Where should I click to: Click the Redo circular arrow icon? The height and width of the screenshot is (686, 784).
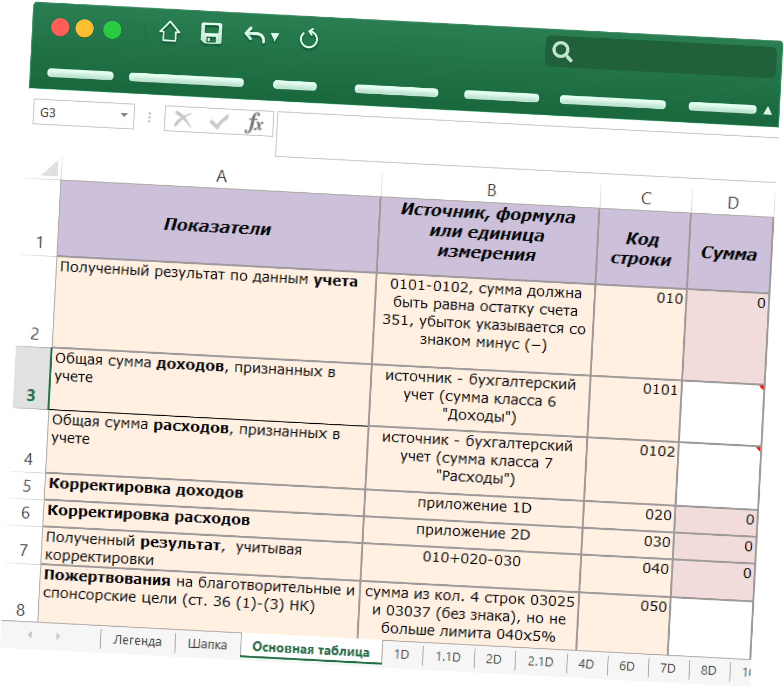pyautogui.click(x=309, y=38)
